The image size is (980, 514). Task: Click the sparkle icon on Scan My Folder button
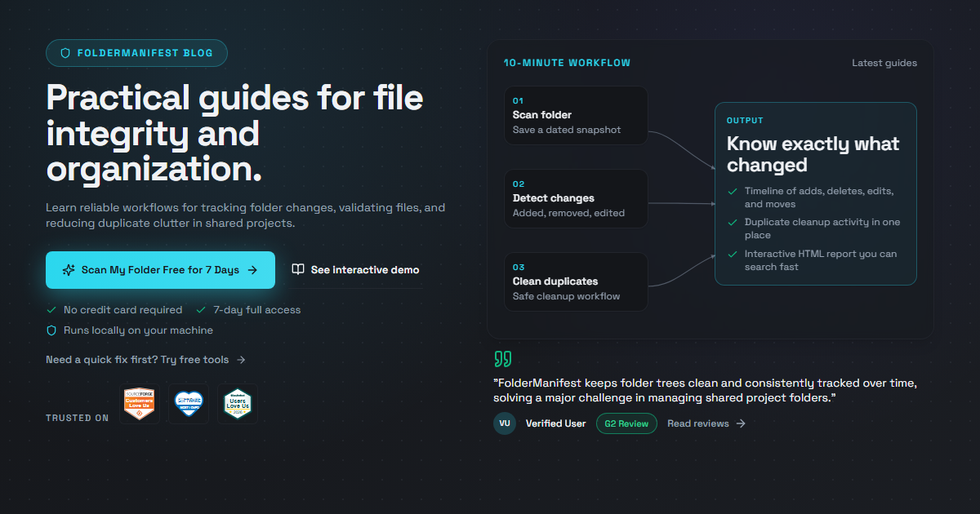(69, 270)
